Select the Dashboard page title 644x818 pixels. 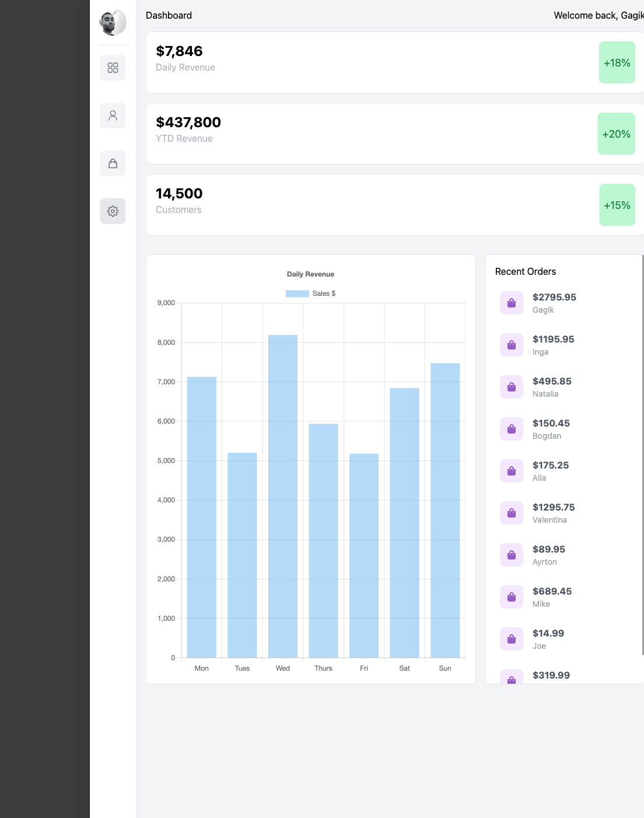[169, 15]
